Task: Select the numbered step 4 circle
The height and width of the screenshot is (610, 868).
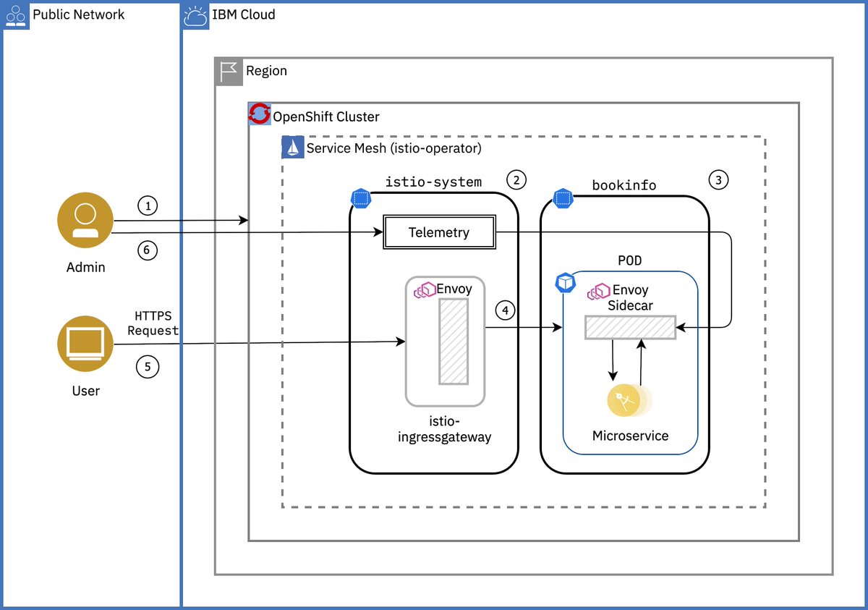Action: click(x=505, y=310)
